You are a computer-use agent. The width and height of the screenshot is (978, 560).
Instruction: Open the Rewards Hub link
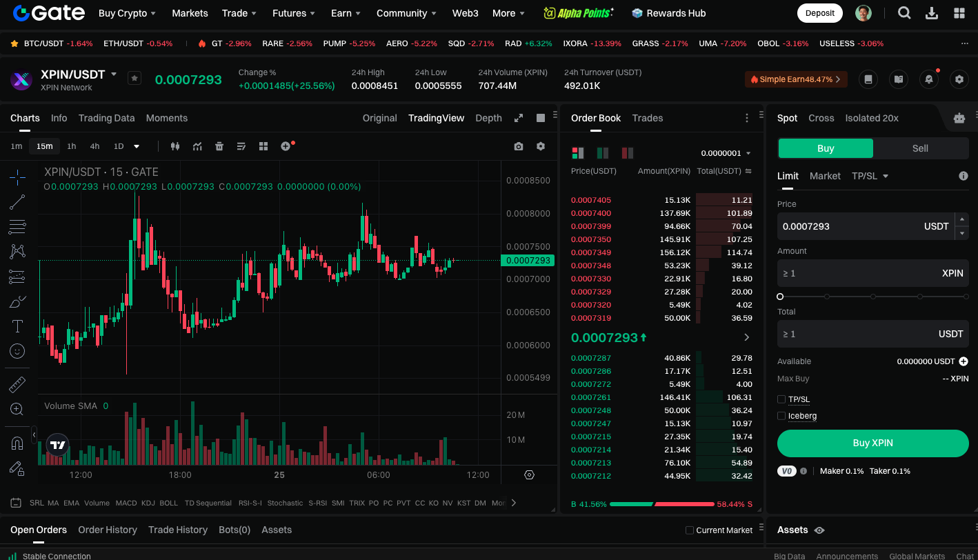click(x=668, y=13)
